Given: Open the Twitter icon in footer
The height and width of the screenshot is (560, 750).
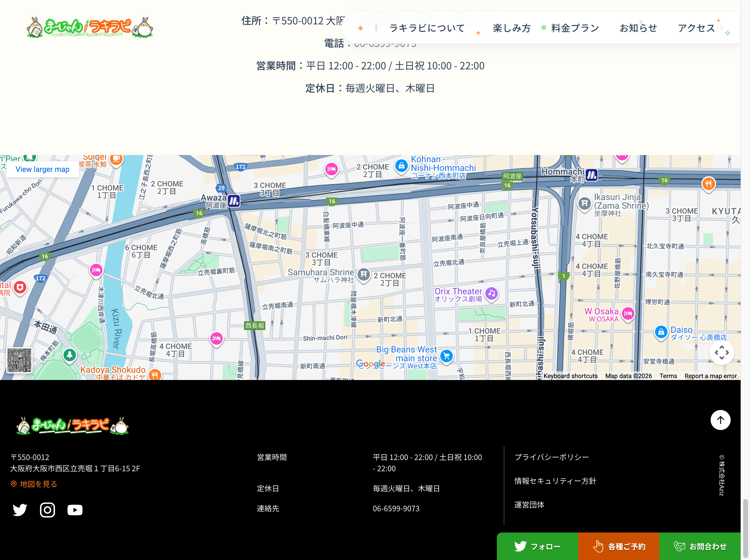Looking at the screenshot, I should 20,510.
